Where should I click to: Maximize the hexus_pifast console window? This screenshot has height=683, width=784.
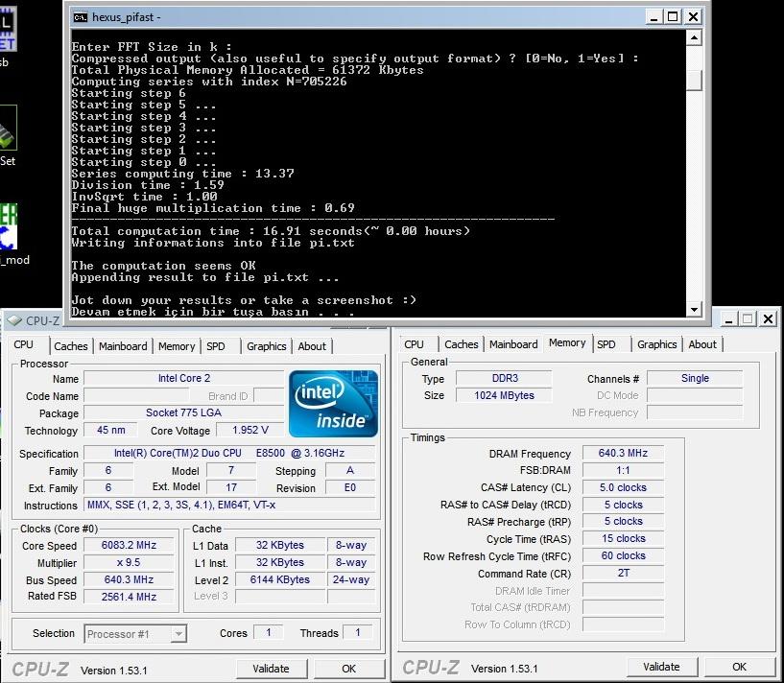[673, 17]
